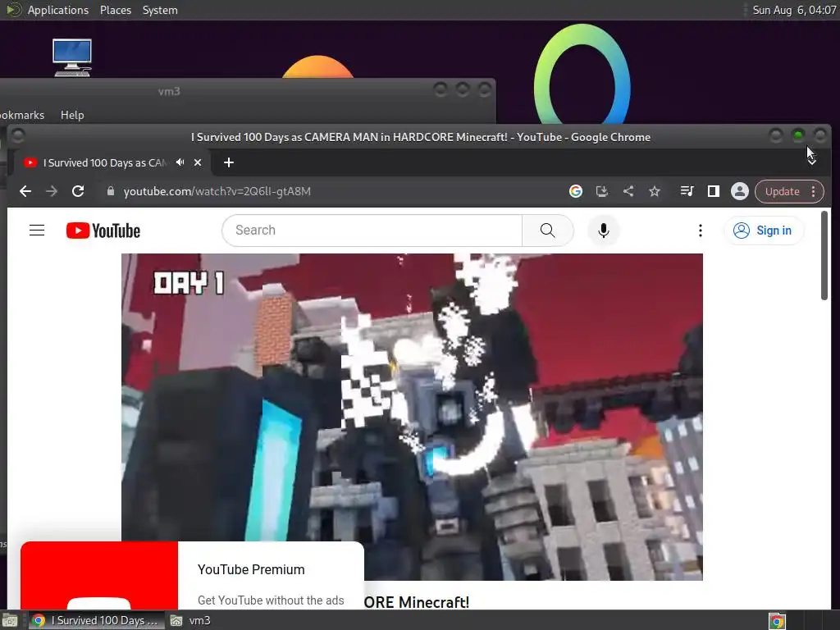Click the video player showing DAY 1
The height and width of the screenshot is (630, 840).
click(412, 417)
